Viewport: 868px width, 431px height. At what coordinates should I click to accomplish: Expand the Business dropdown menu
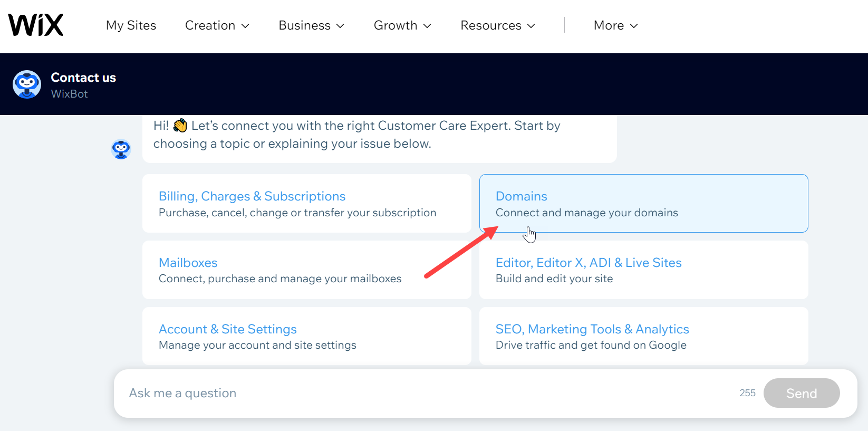tap(312, 25)
